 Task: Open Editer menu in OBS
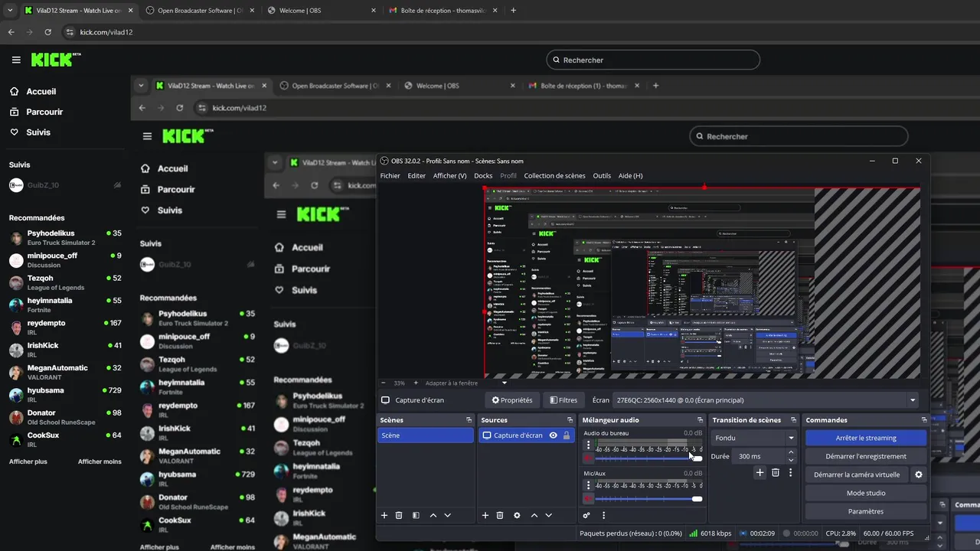click(x=416, y=176)
